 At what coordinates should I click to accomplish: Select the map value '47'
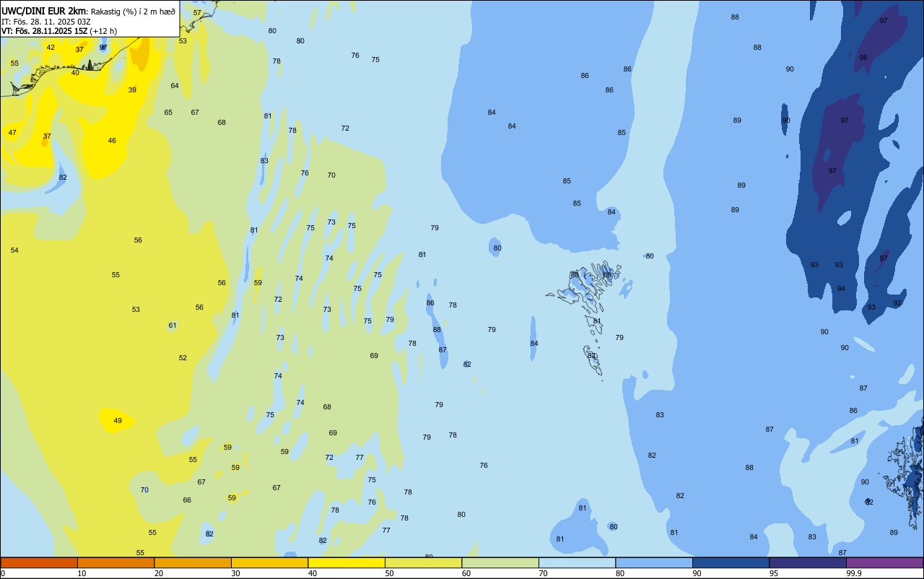coord(12,133)
